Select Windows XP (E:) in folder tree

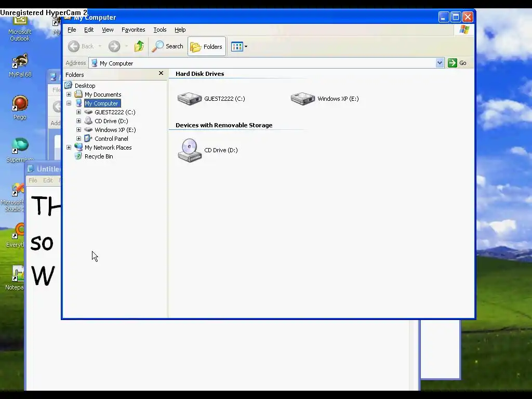[115, 129]
